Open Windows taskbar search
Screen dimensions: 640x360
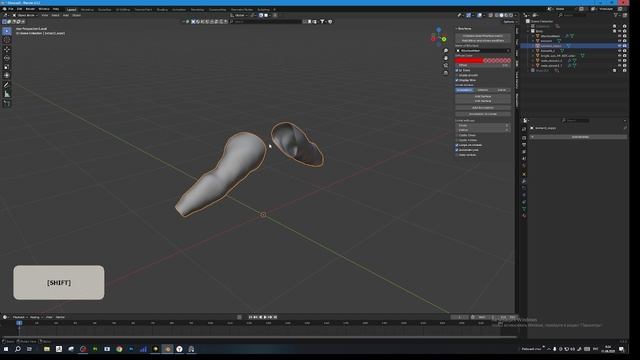pyautogui.click(x=18, y=349)
